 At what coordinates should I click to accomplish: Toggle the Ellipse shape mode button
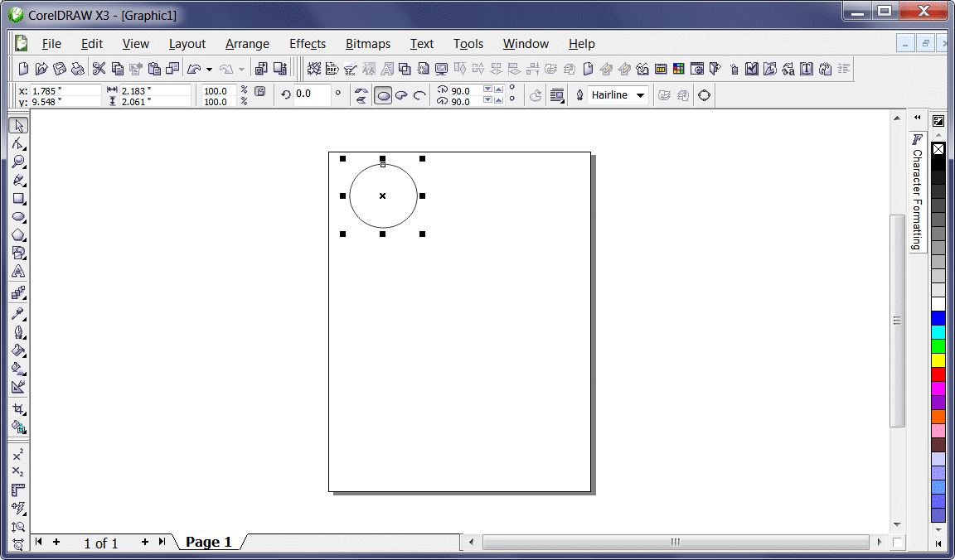[x=383, y=95]
